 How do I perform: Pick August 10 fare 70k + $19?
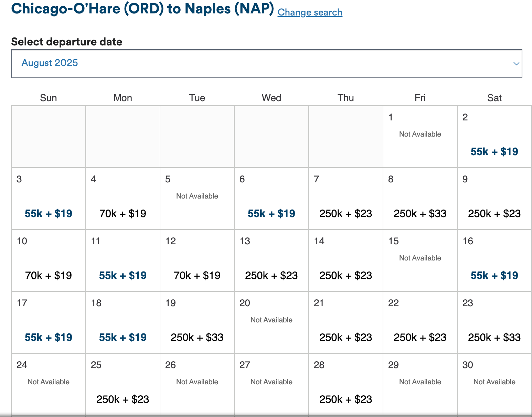point(49,276)
